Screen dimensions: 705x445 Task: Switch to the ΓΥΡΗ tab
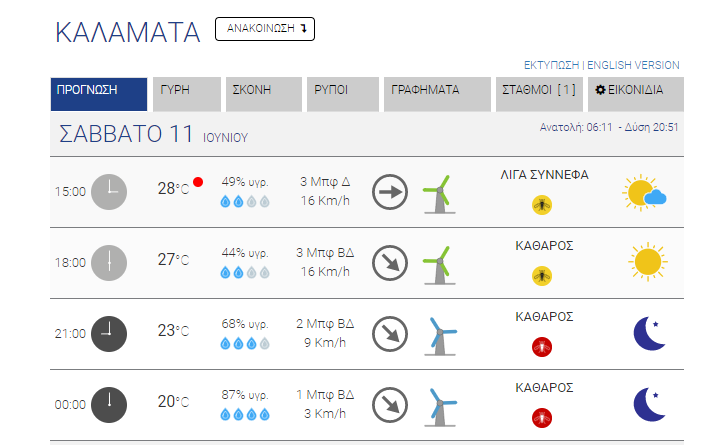[x=187, y=94]
